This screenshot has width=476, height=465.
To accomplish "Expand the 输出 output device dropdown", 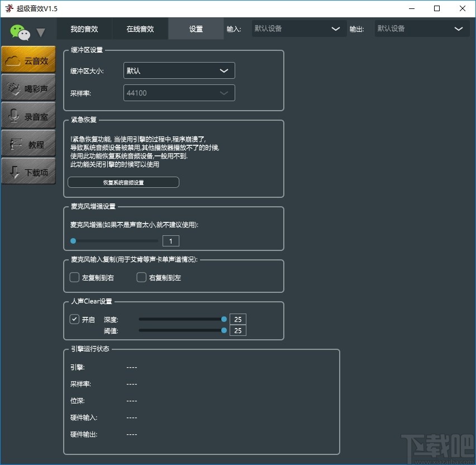I will [422, 29].
